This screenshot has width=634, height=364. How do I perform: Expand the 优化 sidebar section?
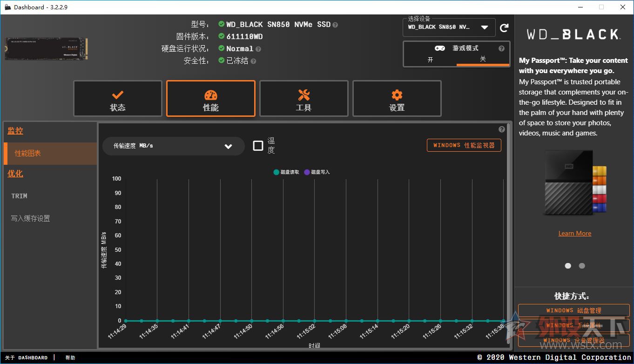point(15,173)
